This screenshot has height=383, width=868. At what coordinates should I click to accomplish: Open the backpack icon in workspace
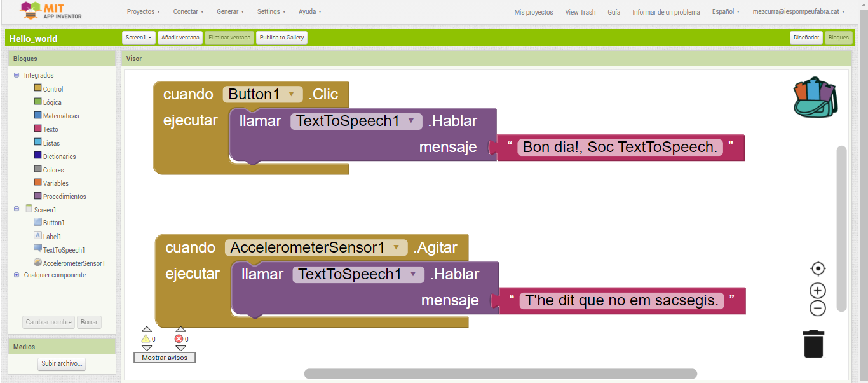coord(815,97)
